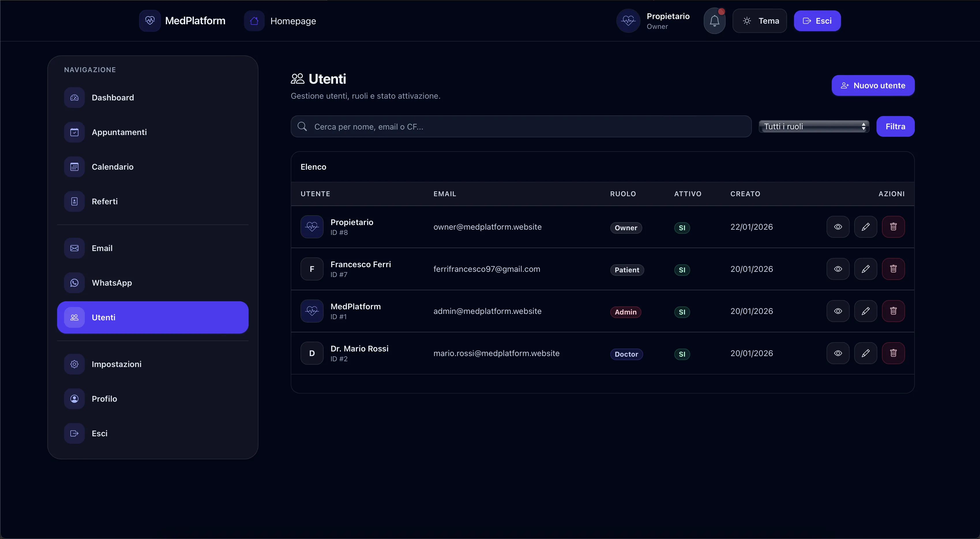Open WhatsApp navigation item
Image resolution: width=980 pixels, height=539 pixels.
(153, 283)
